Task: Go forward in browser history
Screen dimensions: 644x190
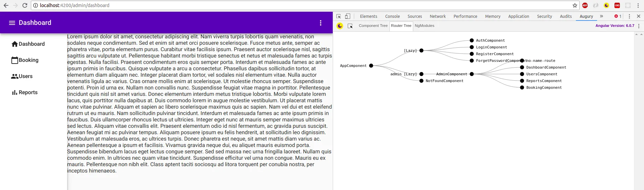Action: [x=15, y=5]
